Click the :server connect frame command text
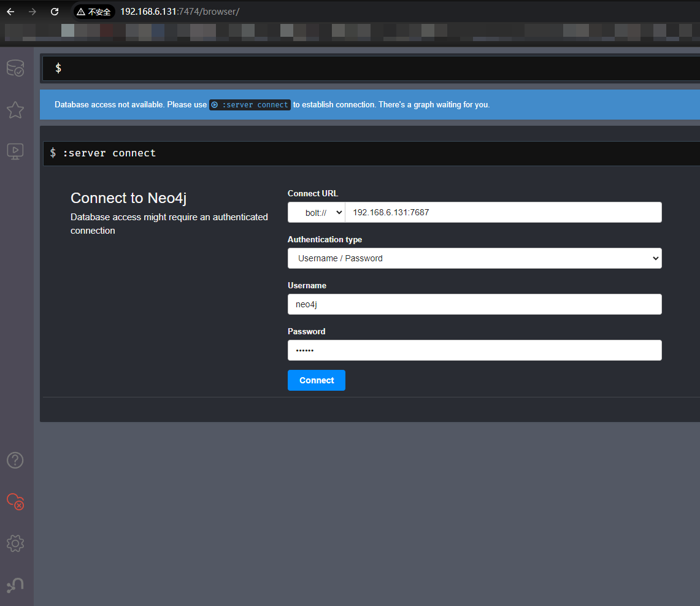700x606 pixels. pyautogui.click(x=109, y=153)
